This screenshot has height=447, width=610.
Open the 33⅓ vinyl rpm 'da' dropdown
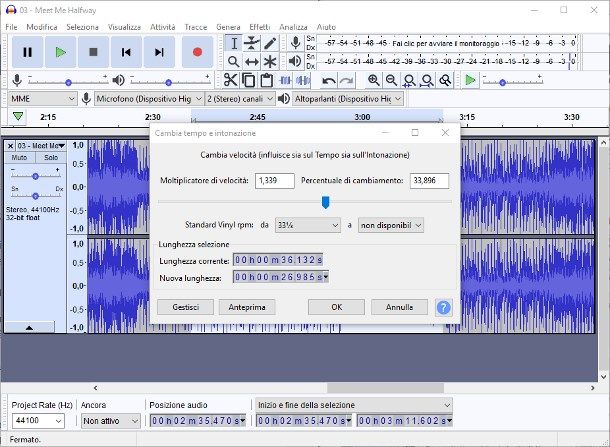(x=308, y=225)
